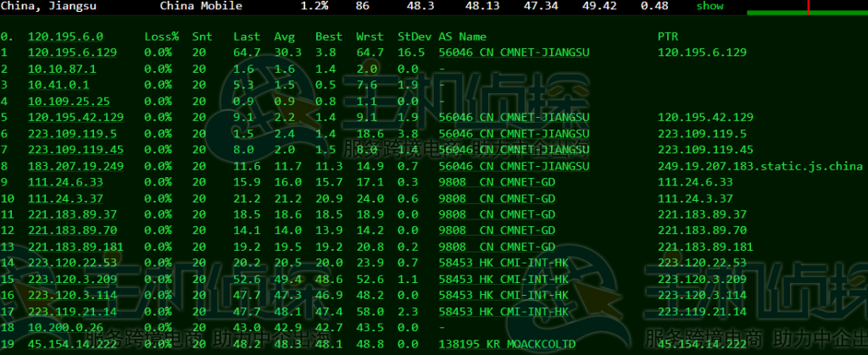This screenshot has height=355, width=868.
Task: Click the "Loss%" column header
Action: tap(161, 36)
